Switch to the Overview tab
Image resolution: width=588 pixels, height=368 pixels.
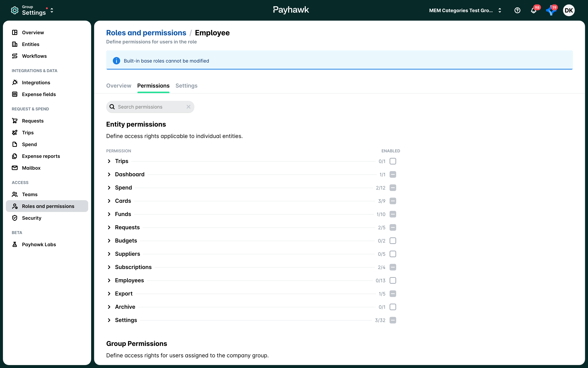119,86
